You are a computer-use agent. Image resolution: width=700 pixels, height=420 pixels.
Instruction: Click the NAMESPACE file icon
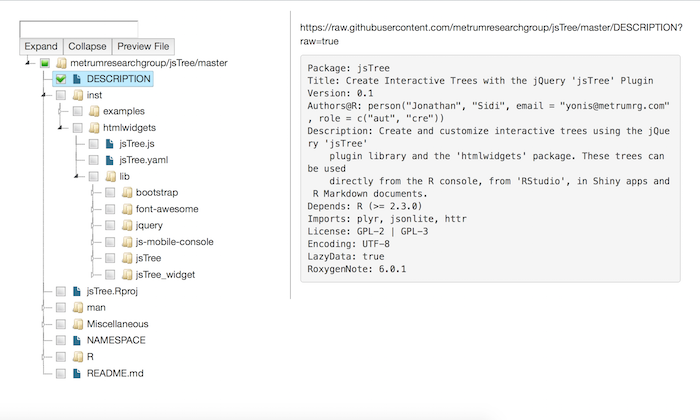tap(77, 340)
